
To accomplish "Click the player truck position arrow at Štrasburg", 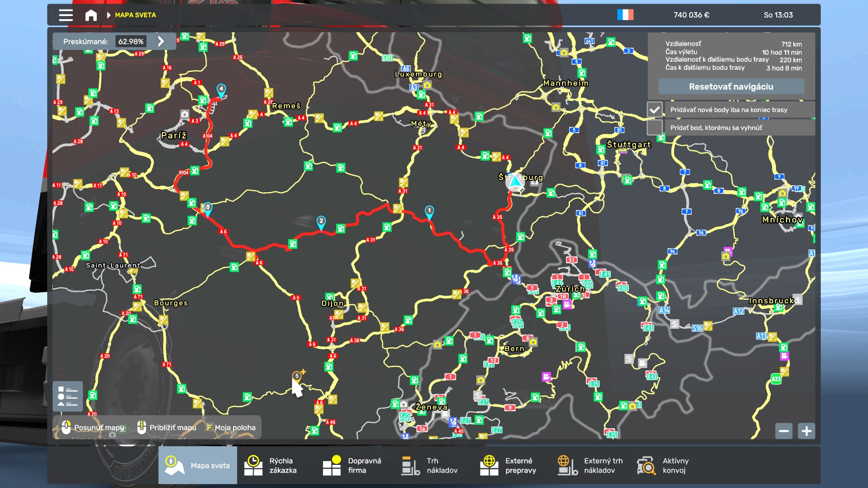I will click(x=513, y=182).
